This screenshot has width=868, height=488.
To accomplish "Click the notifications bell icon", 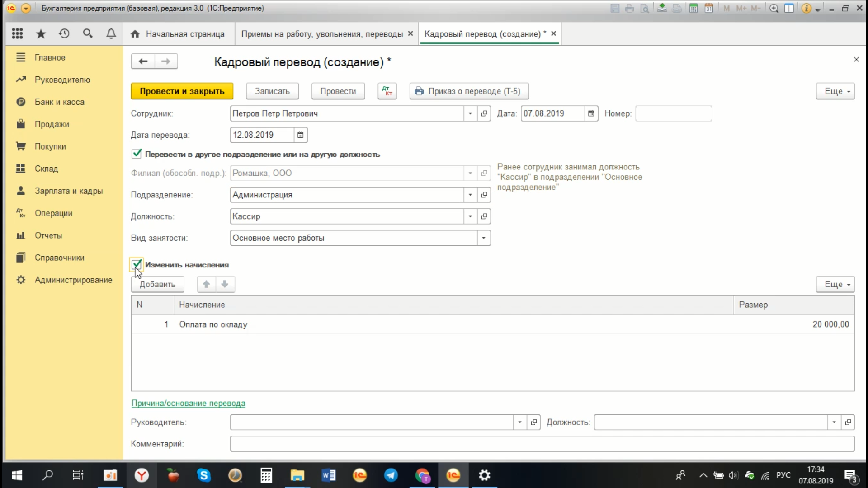I will [111, 33].
